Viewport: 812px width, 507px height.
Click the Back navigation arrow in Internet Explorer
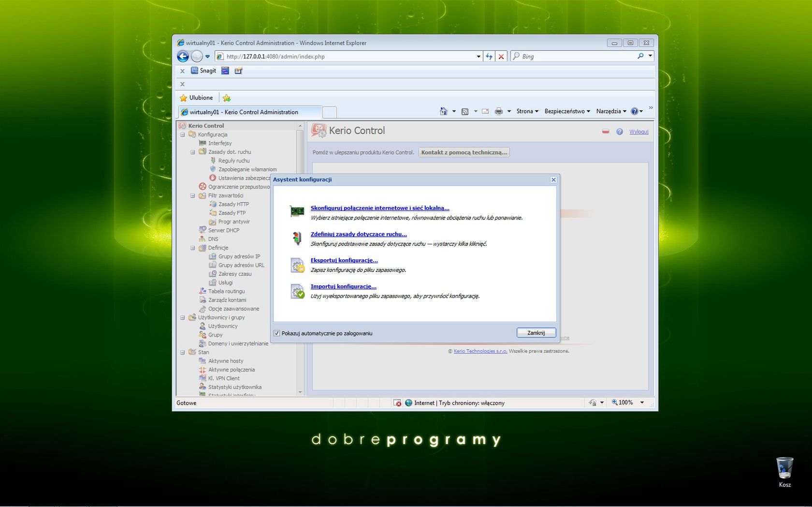point(183,57)
